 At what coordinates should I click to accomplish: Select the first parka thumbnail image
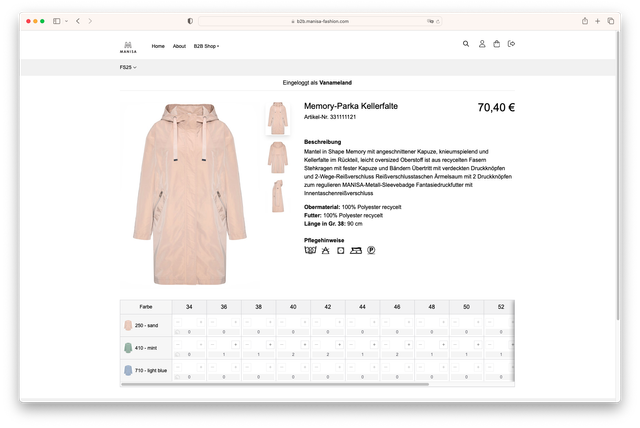click(277, 118)
